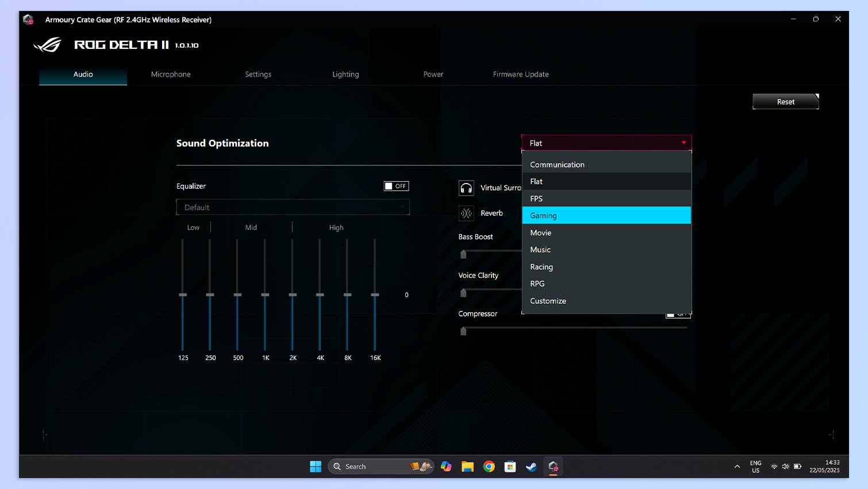Screen dimensions: 868x489
Task: Toggle the Compressor switch
Action: (678, 315)
